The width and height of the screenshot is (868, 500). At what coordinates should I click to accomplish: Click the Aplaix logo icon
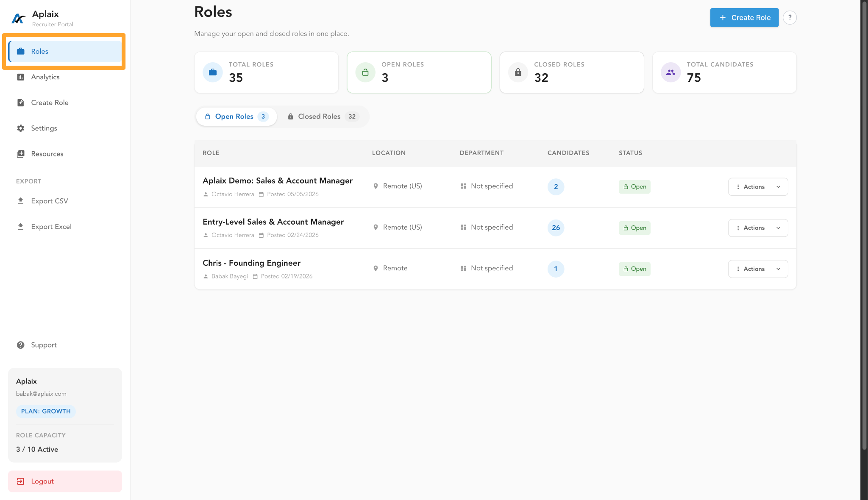[18, 19]
